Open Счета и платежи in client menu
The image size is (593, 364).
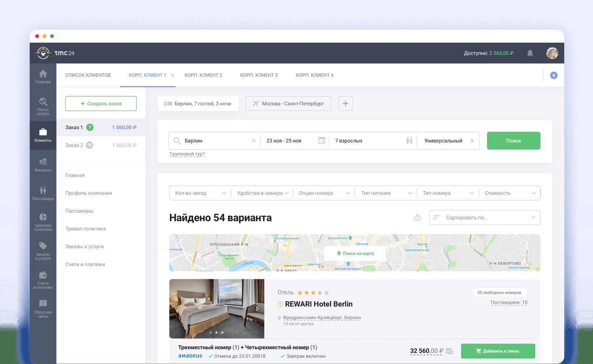pos(85,264)
